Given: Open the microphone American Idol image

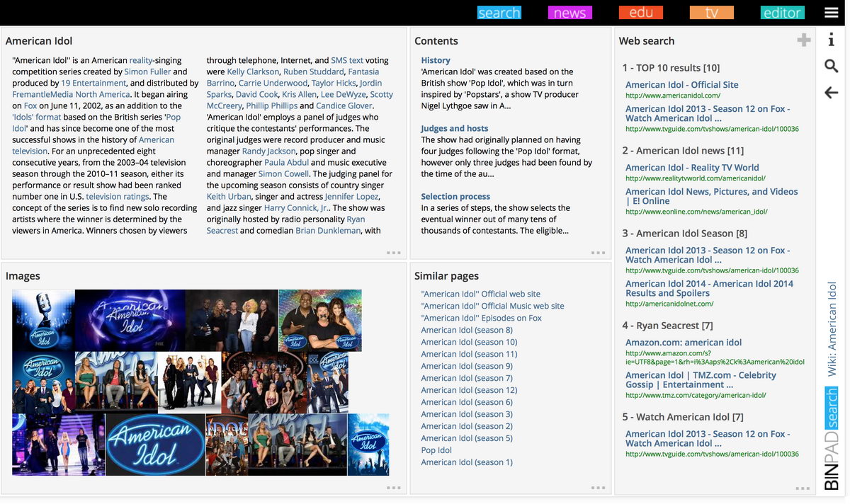Looking at the screenshot, I should pyautogui.click(x=44, y=321).
